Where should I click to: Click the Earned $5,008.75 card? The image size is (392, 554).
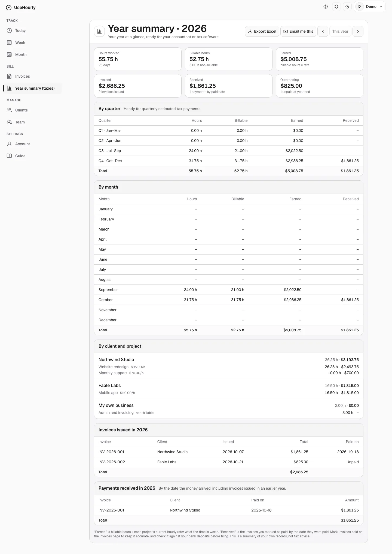(320, 59)
